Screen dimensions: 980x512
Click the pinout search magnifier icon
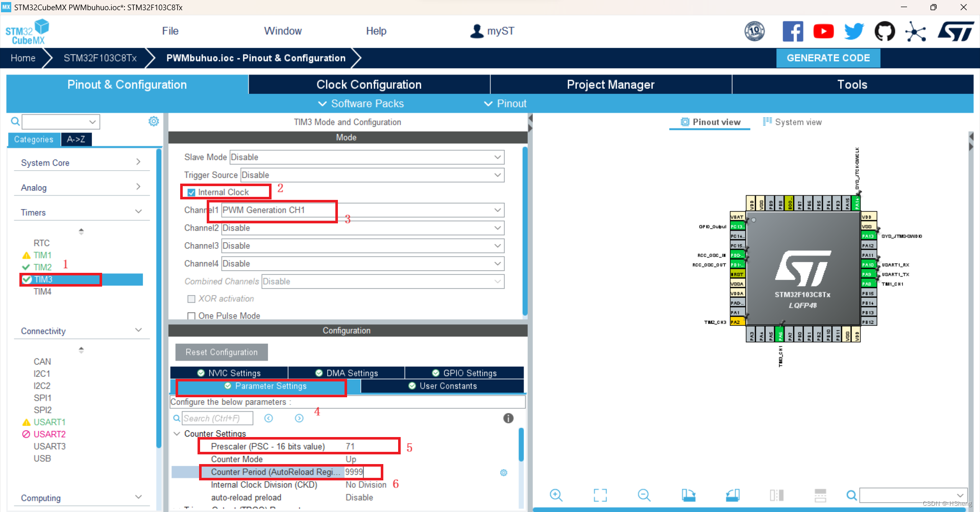(851, 495)
